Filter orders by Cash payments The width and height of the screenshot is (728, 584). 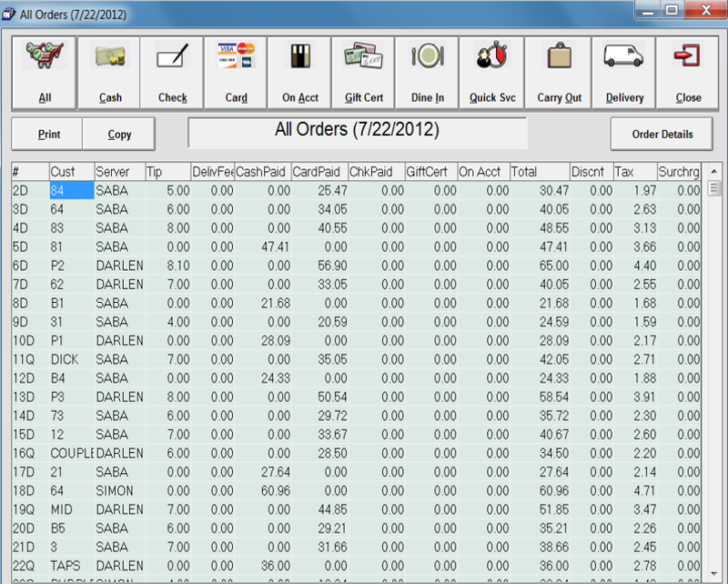(x=109, y=73)
